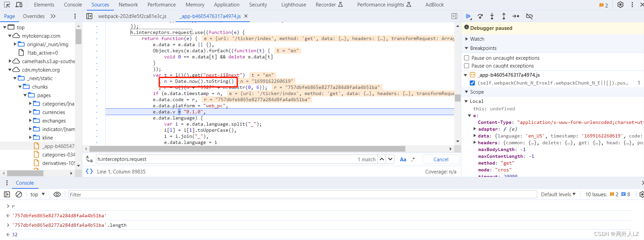
Task: Focus the console Filter input
Action: 302,195
